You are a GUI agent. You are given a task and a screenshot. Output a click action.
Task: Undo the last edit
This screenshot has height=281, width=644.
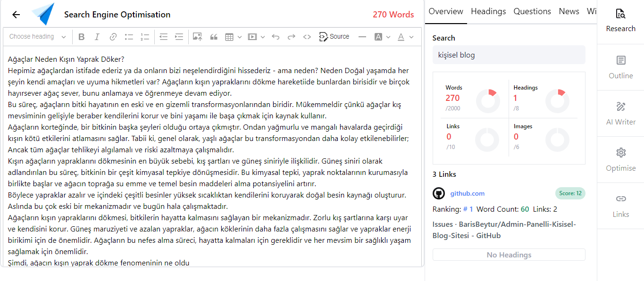point(276,37)
